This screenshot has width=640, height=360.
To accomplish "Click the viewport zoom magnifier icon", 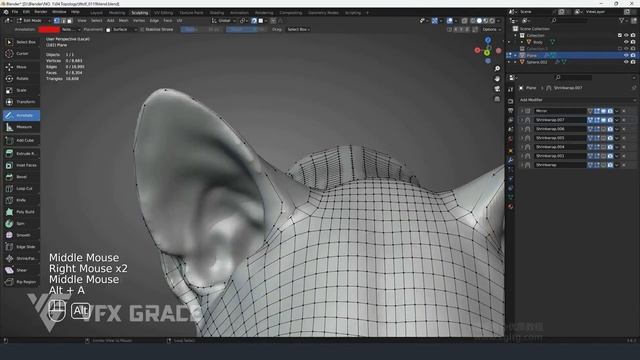I will (x=497, y=69).
